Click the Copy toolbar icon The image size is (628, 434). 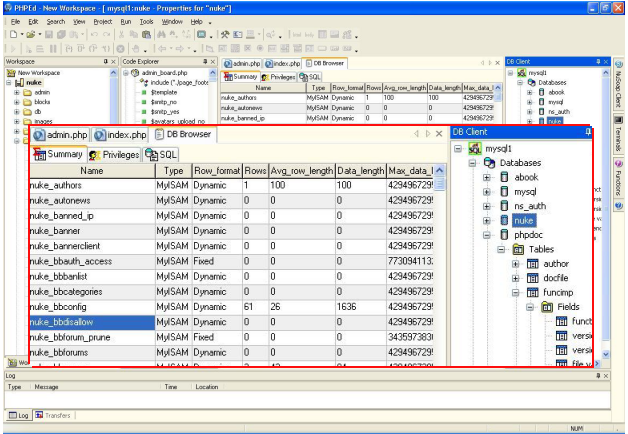coord(134,34)
